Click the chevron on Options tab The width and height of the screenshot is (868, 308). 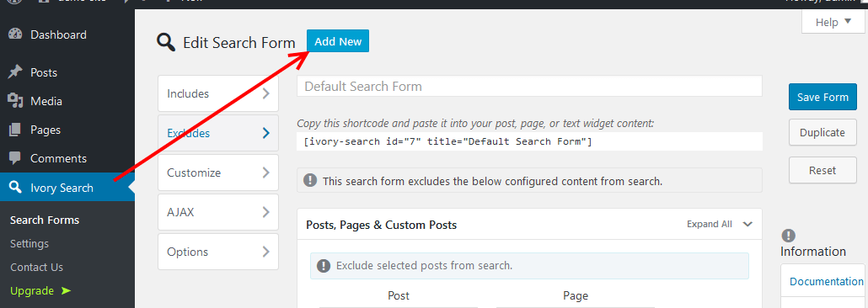point(266,252)
